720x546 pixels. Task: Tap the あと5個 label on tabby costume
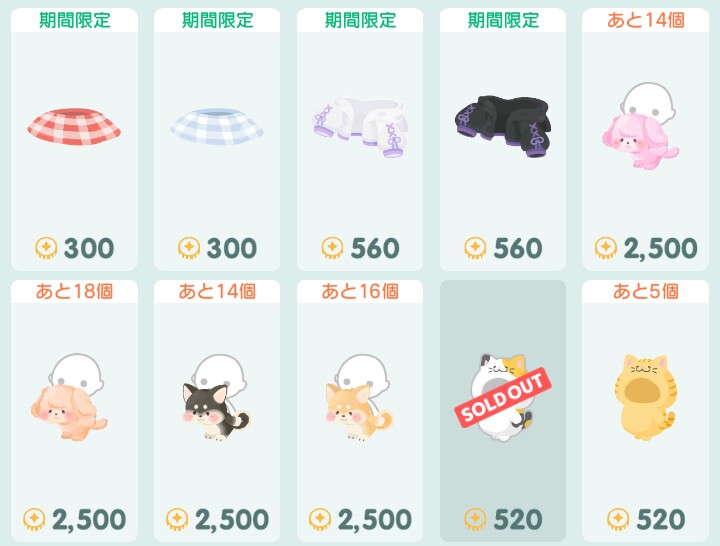point(646,291)
